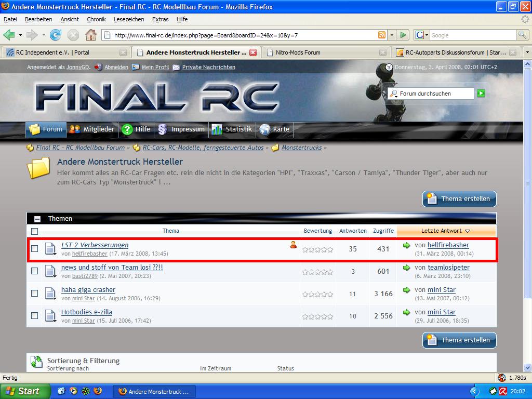The image size is (532, 399).
Task: Select the checkbox next to haha giga crasher
Action: [x=34, y=293]
